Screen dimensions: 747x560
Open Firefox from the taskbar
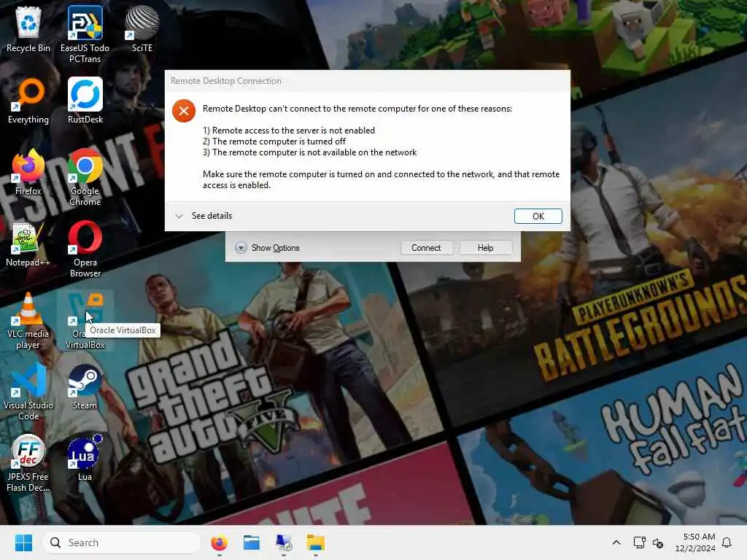point(219,542)
